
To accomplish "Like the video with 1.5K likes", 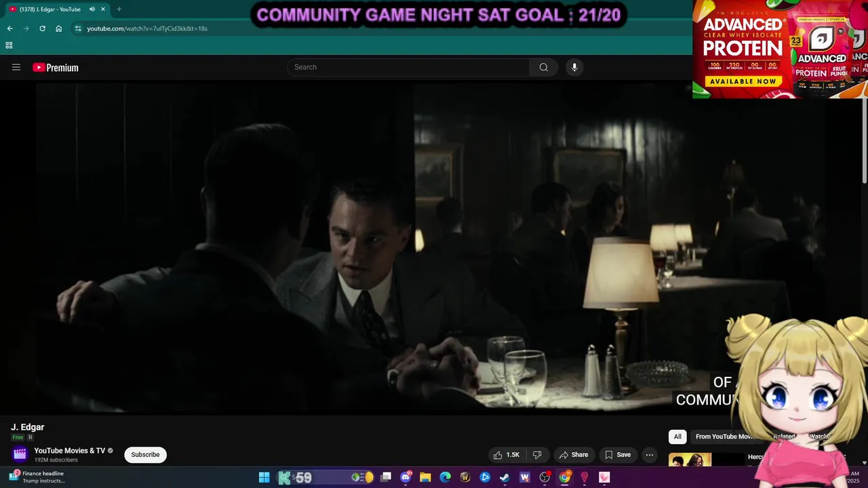I will point(507,455).
